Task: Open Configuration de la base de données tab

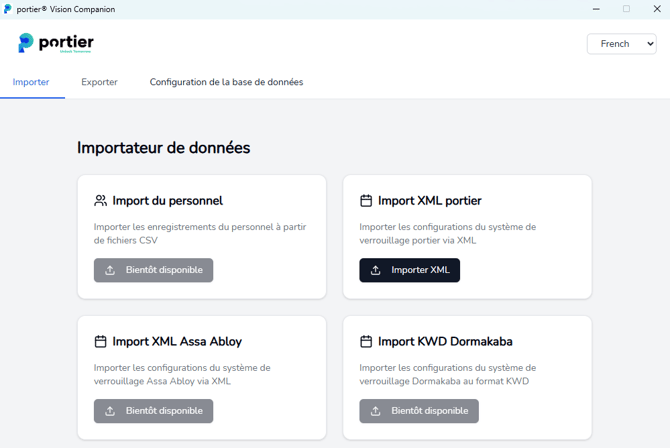Action: (226, 82)
